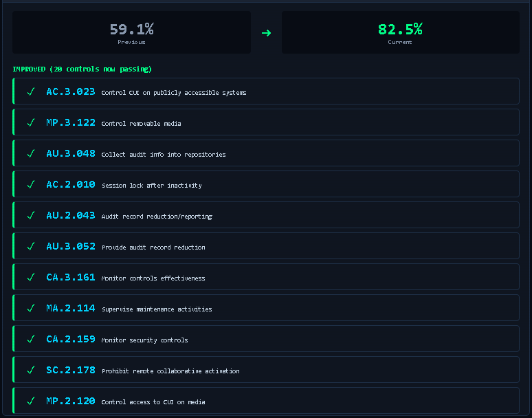The height and width of the screenshot is (418, 532).
Task: Click 'Provide audit record reduction' description
Action: [153, 247]
